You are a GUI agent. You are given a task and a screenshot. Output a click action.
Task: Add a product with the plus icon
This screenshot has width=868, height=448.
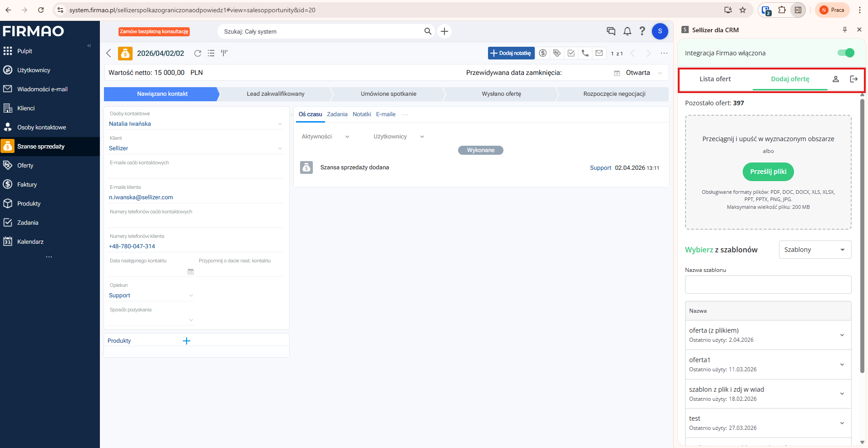click(186, 341)
